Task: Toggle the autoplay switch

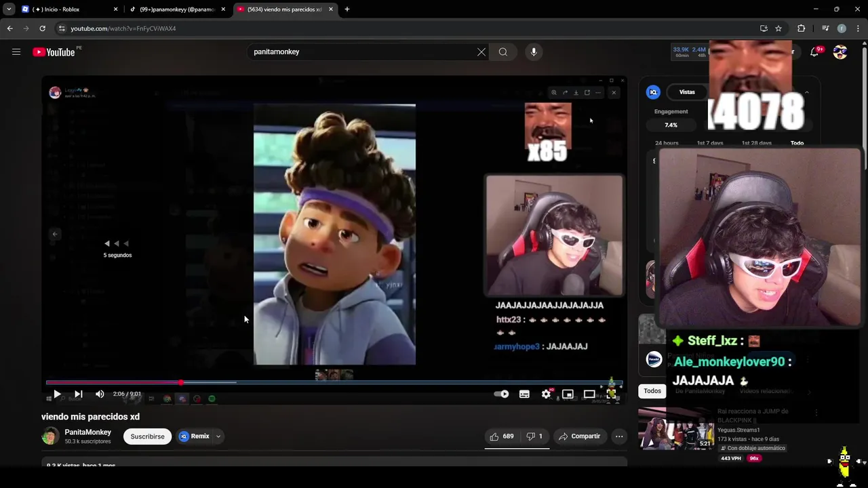Action: (502, 394)
